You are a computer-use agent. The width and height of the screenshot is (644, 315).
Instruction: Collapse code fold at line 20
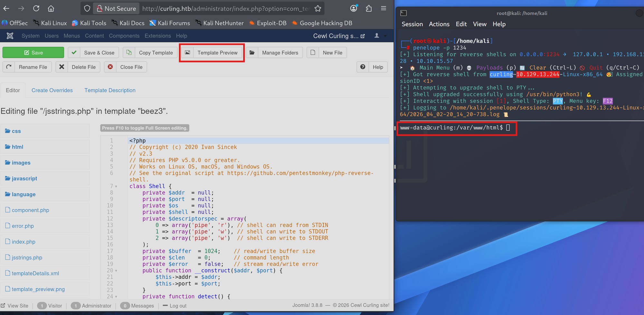pos(116,271)
